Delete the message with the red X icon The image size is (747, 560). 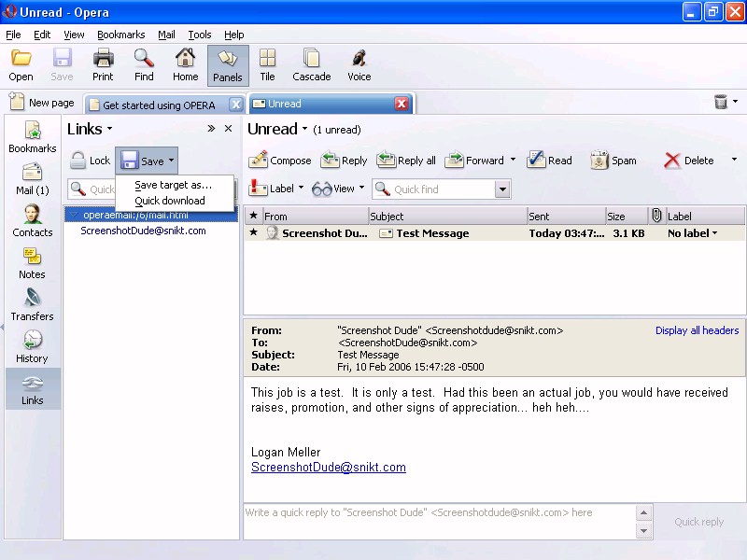[x=672, y=161]
